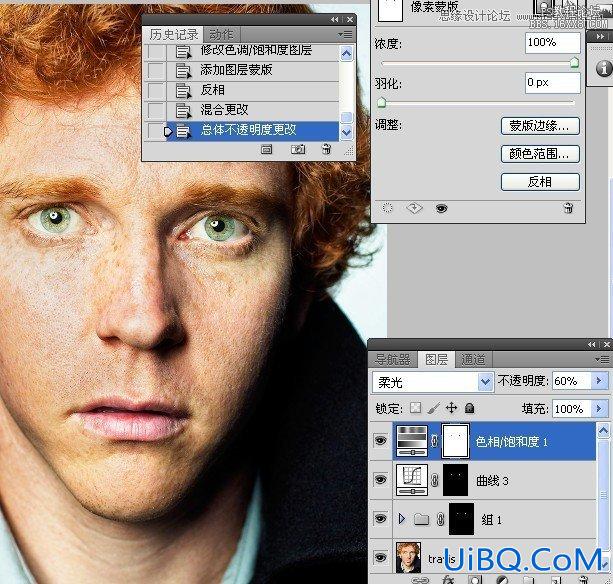
Task: Set history brush source for 修改色调/饱和度图层 step
Action: [x=156, y=51]
